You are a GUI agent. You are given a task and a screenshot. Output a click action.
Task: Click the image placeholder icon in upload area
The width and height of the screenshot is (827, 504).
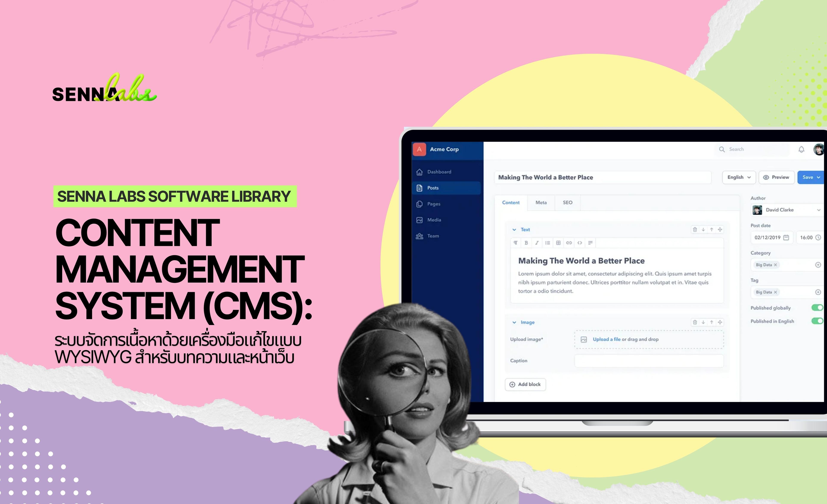point(584,339)
